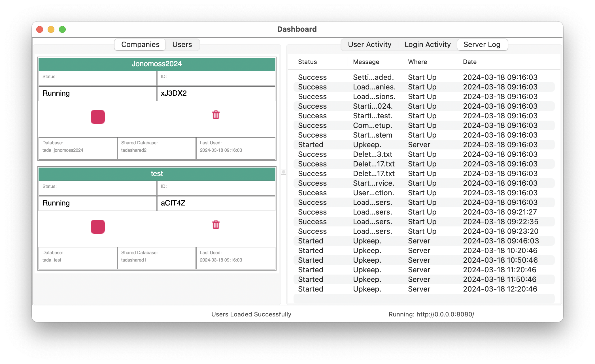595x364 pixels.
Task: Select log row Load...anies.
Action: [424, 87]
